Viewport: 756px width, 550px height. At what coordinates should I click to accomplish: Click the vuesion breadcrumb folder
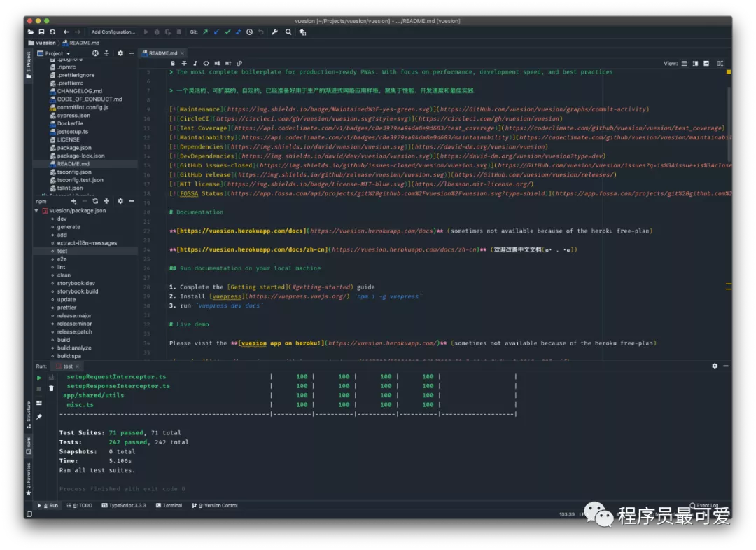click(x=42, y=43)
